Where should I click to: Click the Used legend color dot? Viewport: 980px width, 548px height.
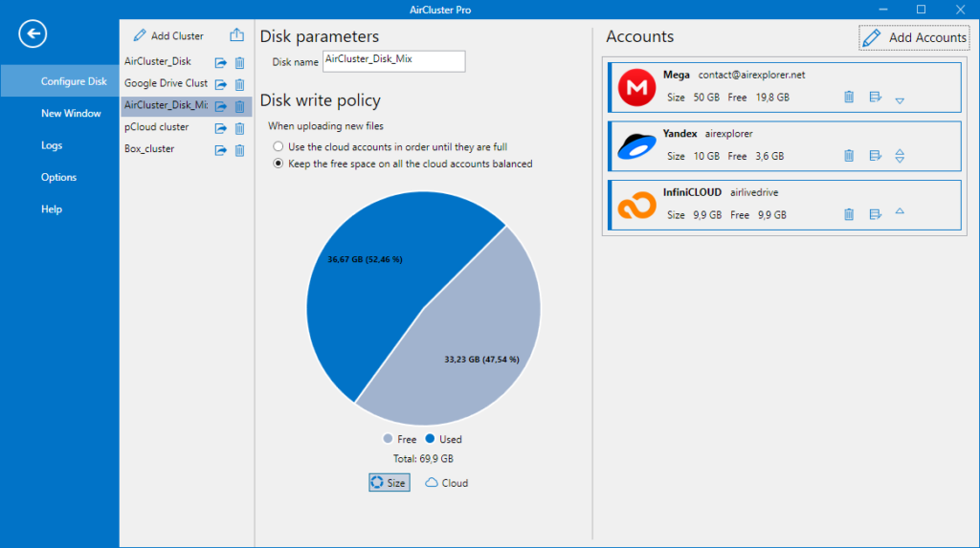[430, 439]
